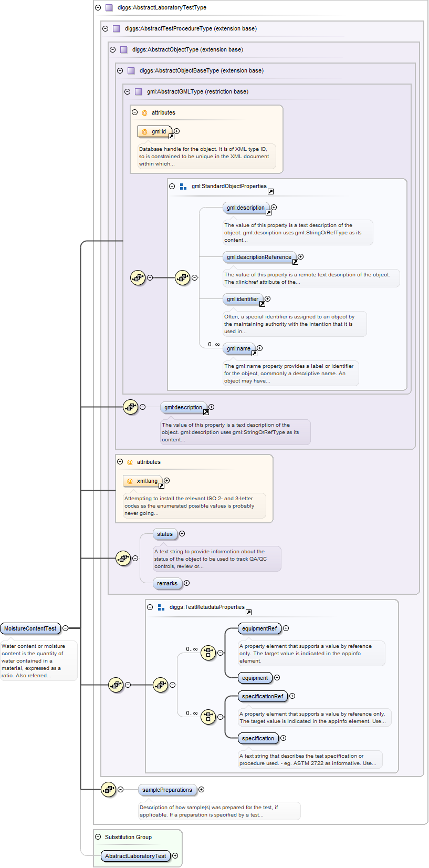Click the choice compositor icon beside equipmentRef

tap(208, 653)
